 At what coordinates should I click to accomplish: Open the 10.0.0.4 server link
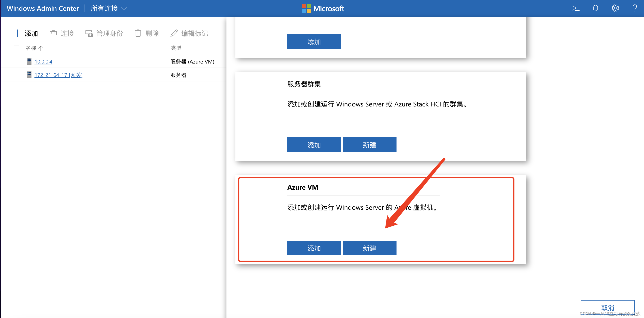(x=43, y=62)
